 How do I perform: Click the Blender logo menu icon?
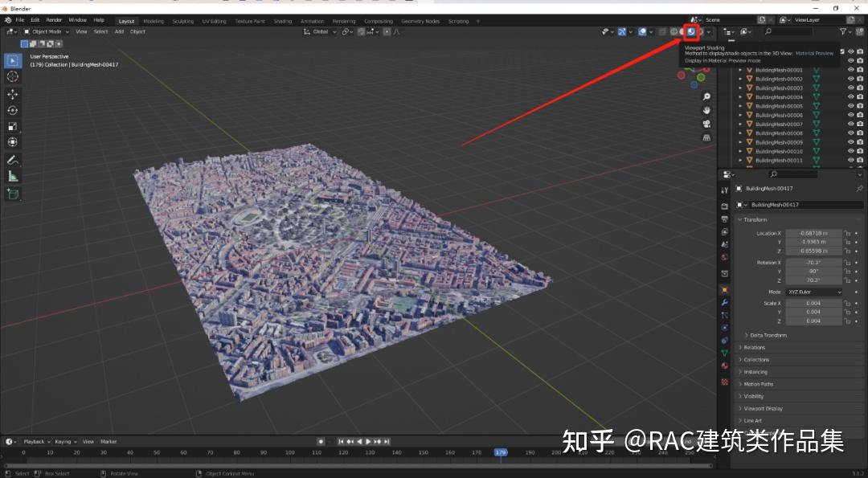point(8,20)
